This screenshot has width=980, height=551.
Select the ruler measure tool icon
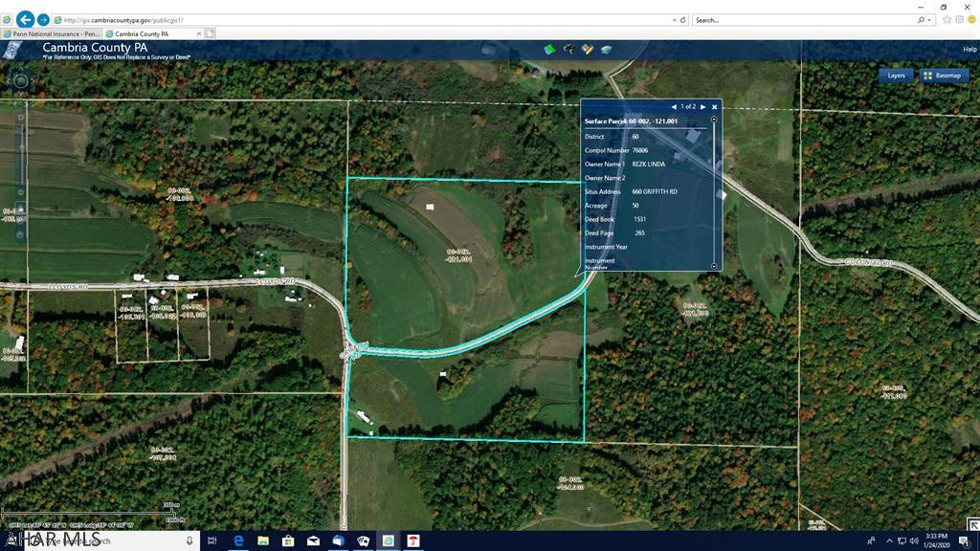[588, 49]
